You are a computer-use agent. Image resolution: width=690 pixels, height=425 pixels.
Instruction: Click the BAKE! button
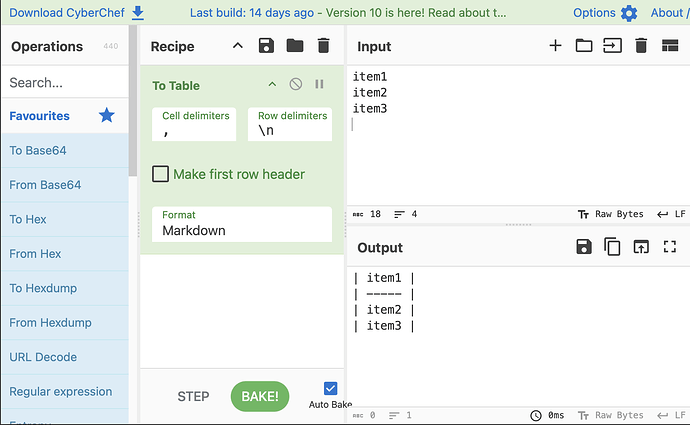[x=260, y=396]
